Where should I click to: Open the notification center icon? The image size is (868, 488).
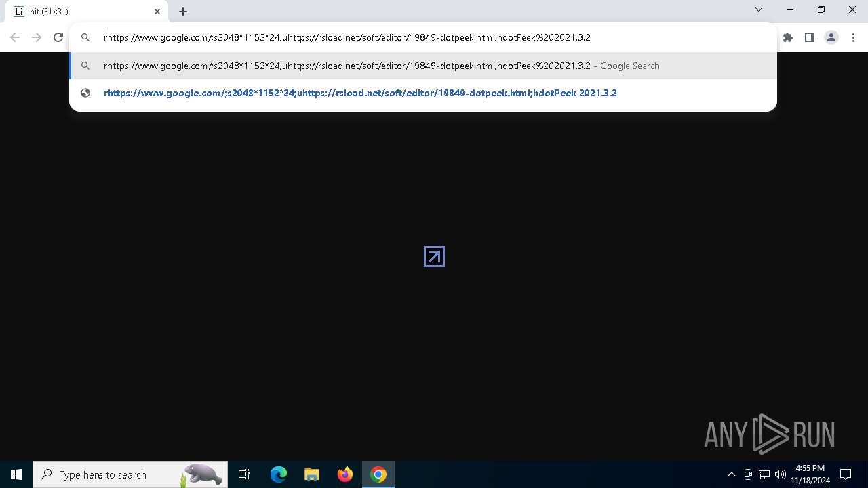coord(846,474)
